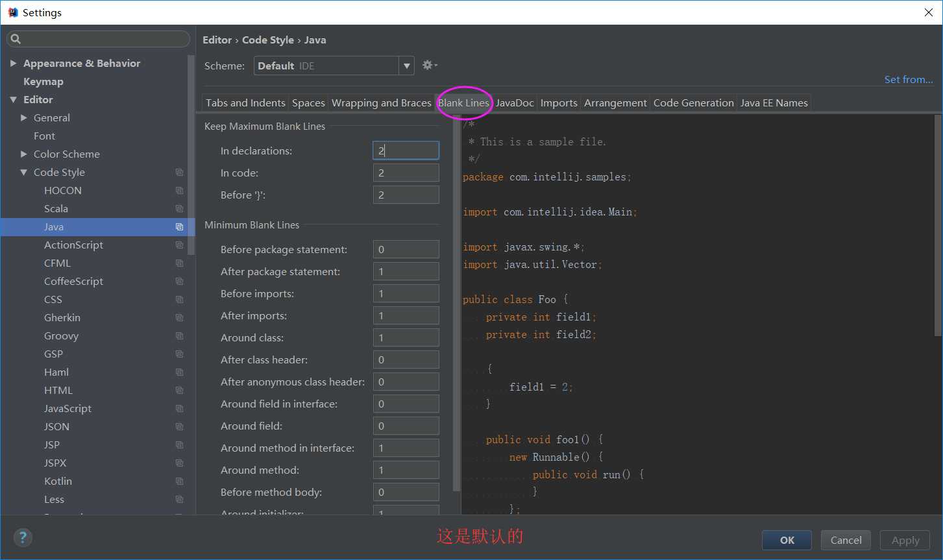Click the settings tree vertical scrollbar

191,154
